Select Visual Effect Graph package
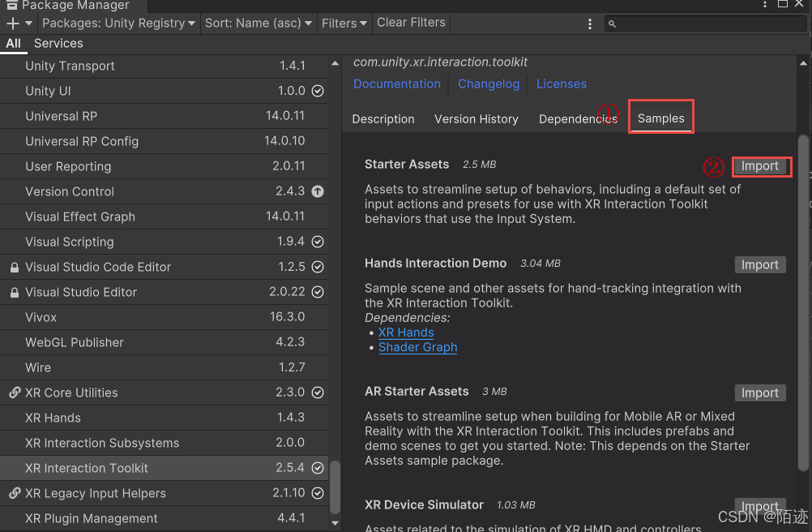Screen dimensions: 812x532 click(x=165, y=217)
